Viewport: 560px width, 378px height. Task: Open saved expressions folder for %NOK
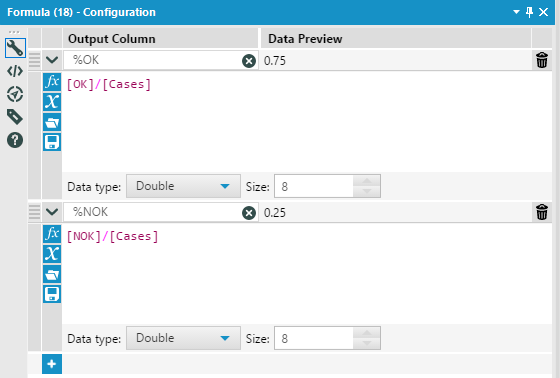pyautogui.click(x=52, y=274)
